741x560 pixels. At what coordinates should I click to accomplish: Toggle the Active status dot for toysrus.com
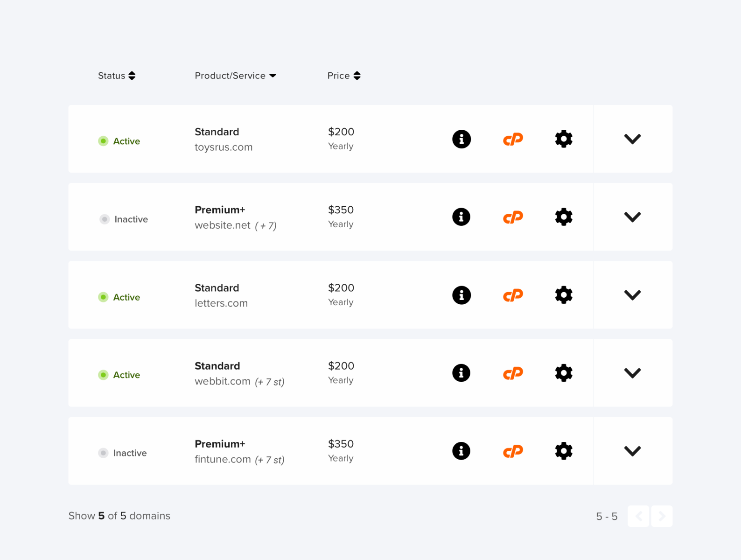coord(103,141)
